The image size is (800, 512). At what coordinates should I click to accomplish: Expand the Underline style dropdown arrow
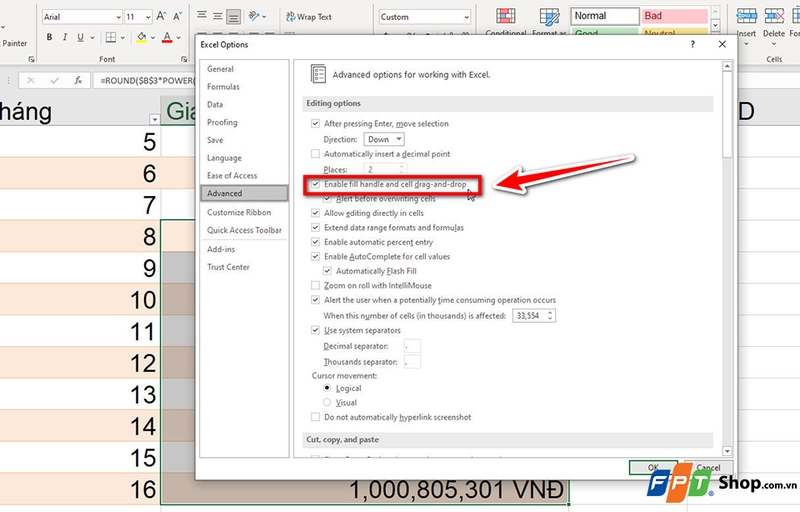(x=92, y=37)
